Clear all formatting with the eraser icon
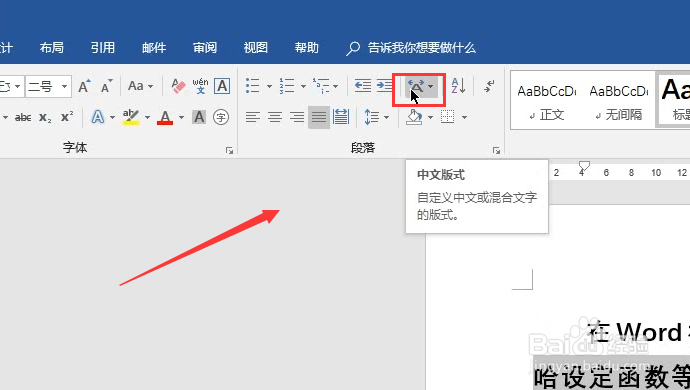The width and height of the screenshot is (690, 390). point(178,86)
